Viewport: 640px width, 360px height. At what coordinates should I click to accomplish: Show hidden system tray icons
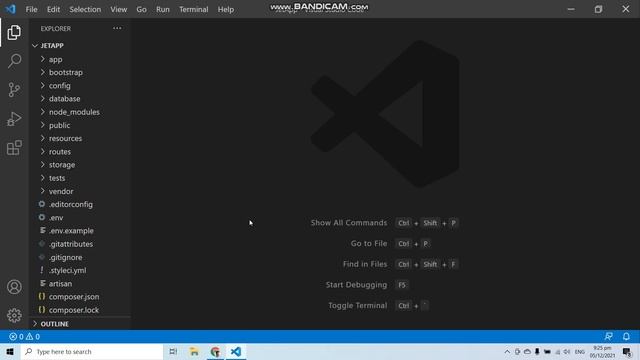507,351
